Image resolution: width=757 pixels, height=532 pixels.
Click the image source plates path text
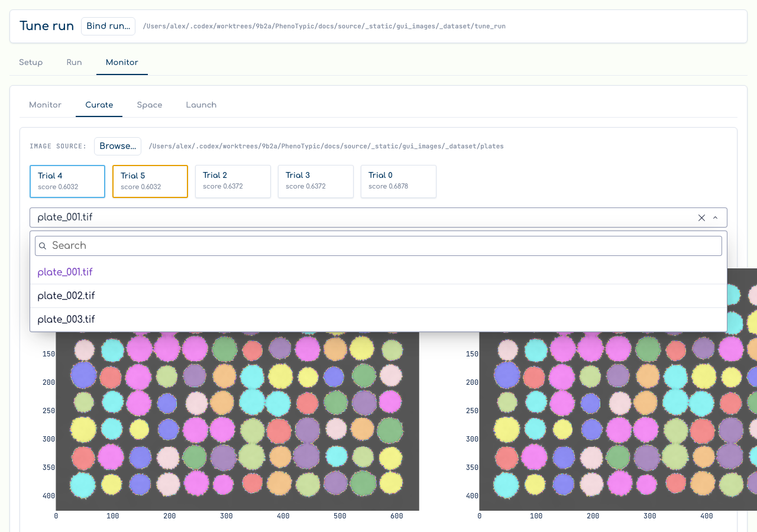pyautogui.click(x=326, y=146)
